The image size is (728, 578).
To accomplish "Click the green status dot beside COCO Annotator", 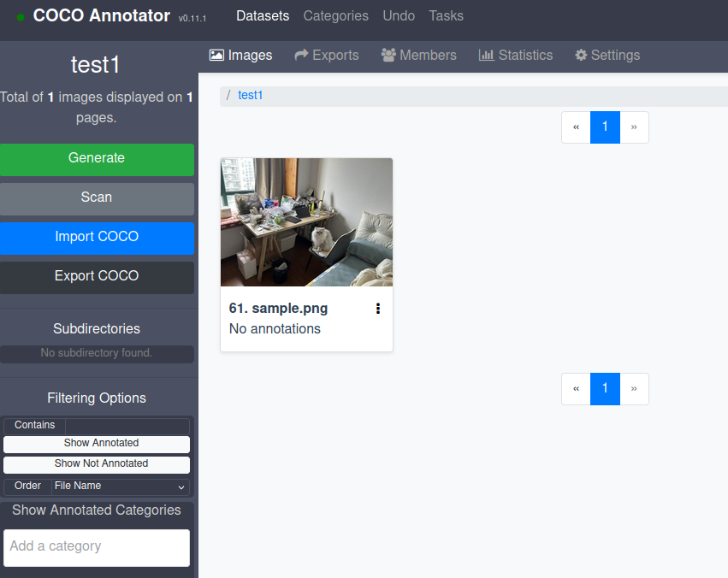I will 21,18.
